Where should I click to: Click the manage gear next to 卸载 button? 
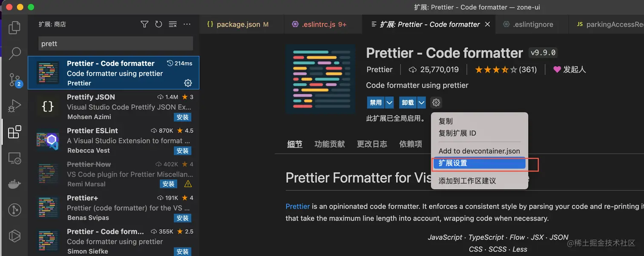pos(436,102)
